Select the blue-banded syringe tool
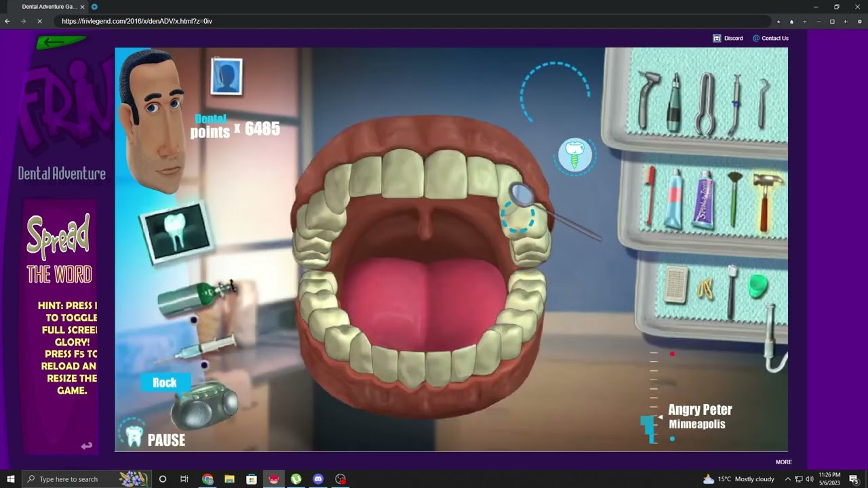The image size is (868, 488). point(736,104)
